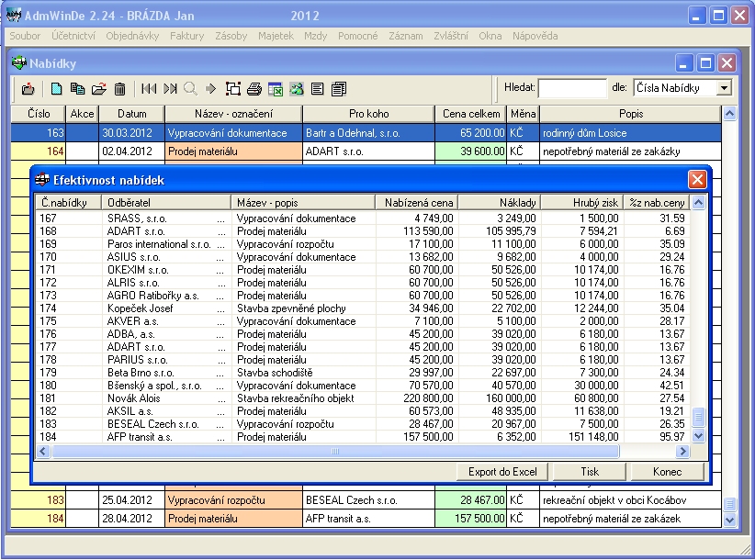Open the Soubor menu

click(x=25, y=36)
